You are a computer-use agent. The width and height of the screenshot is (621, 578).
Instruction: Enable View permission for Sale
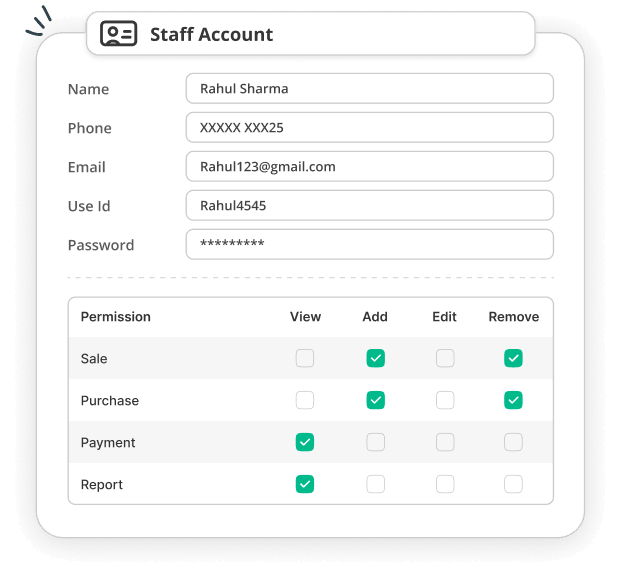305,358
